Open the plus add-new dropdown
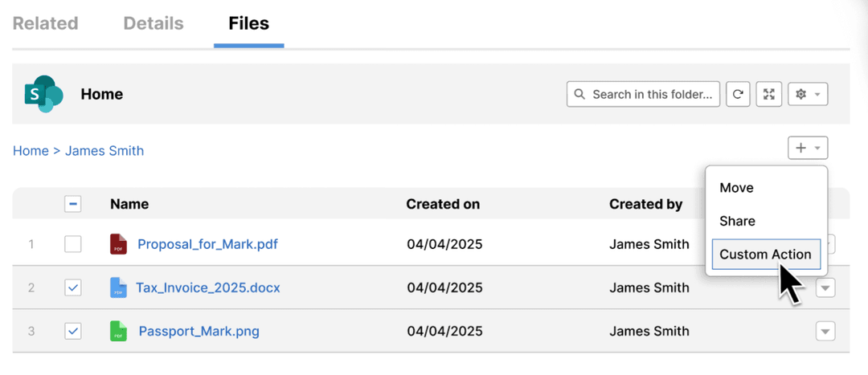Viewport: 868px width, 375px height. 808,148
